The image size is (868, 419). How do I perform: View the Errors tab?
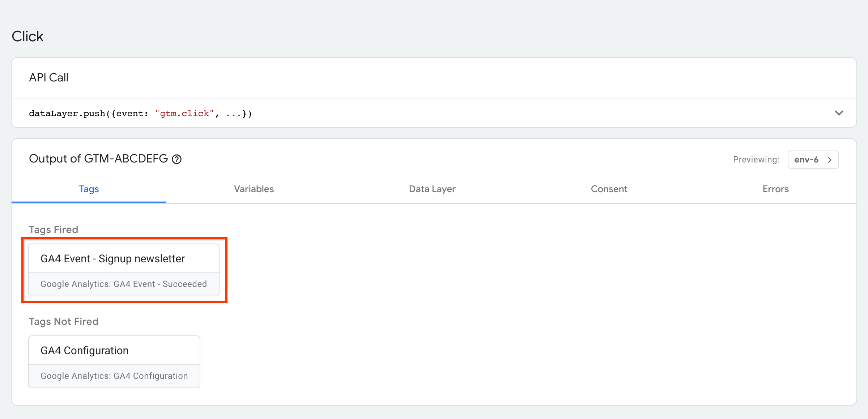coord(775,189)
